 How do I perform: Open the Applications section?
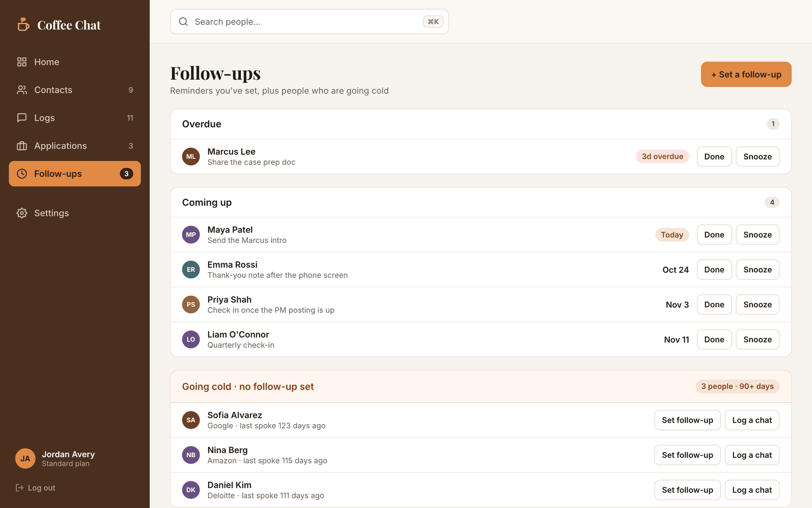click(75, 146)
